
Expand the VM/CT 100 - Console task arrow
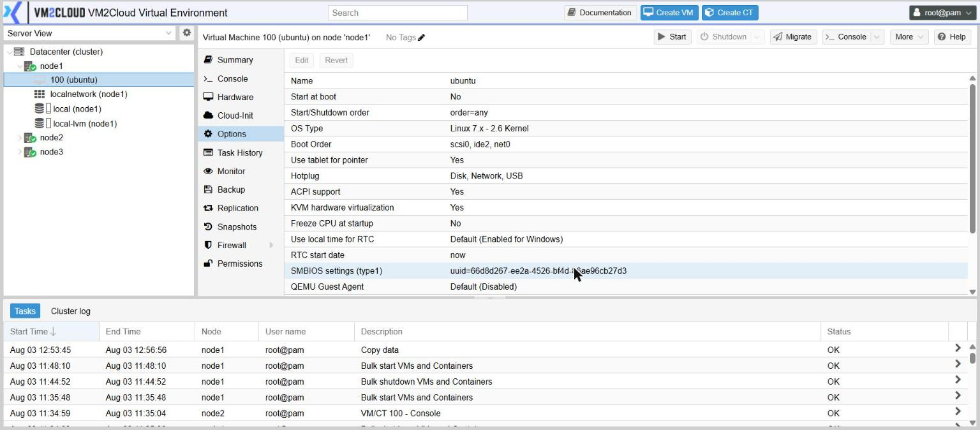[958, 411]
